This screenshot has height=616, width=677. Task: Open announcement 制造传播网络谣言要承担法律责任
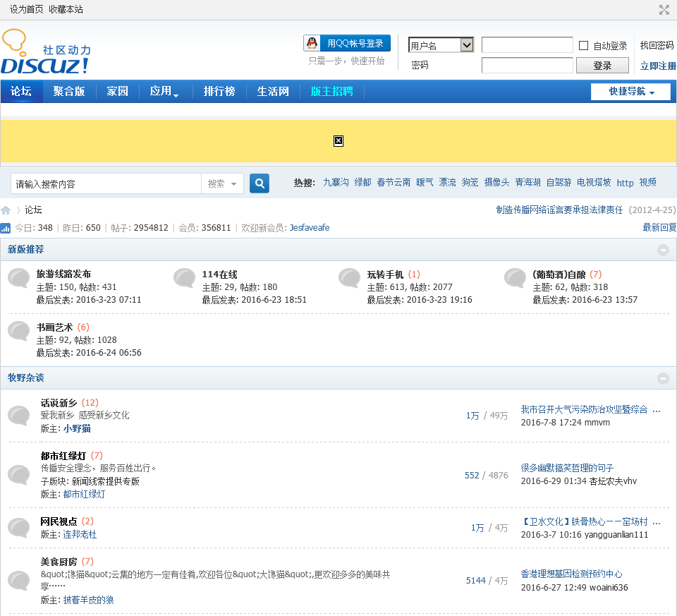tap(559, 210)
